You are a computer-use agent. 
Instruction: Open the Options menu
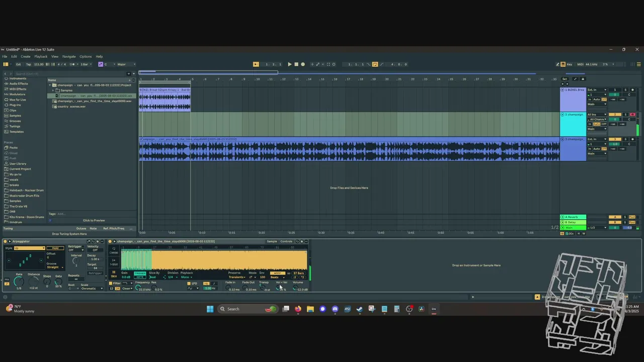(x=86, y=56)
